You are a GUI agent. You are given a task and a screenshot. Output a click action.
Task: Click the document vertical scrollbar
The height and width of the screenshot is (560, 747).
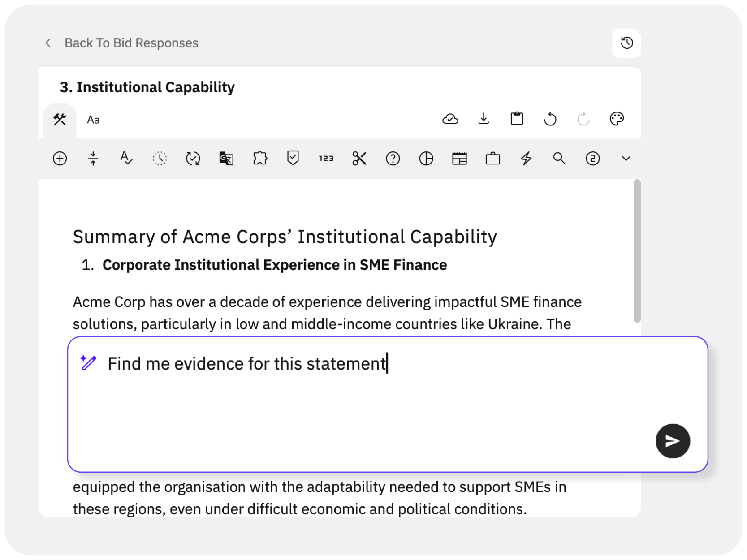[x=637, y=251]
